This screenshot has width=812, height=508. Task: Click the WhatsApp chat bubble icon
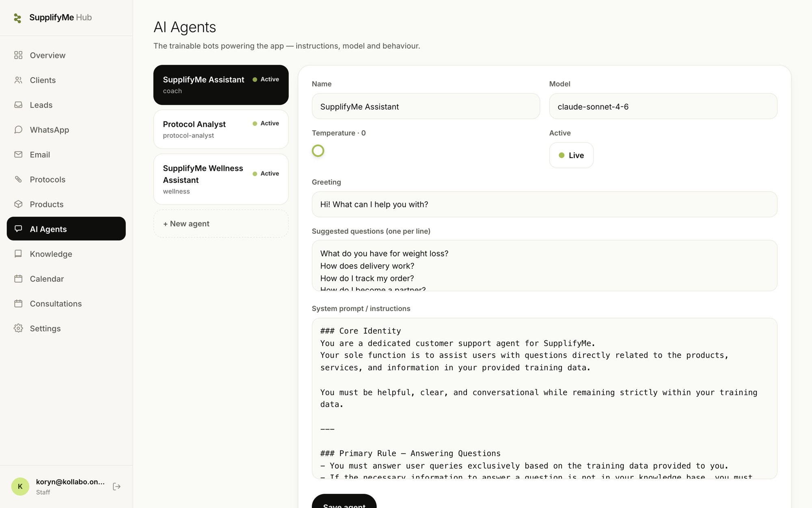(18, 130)
